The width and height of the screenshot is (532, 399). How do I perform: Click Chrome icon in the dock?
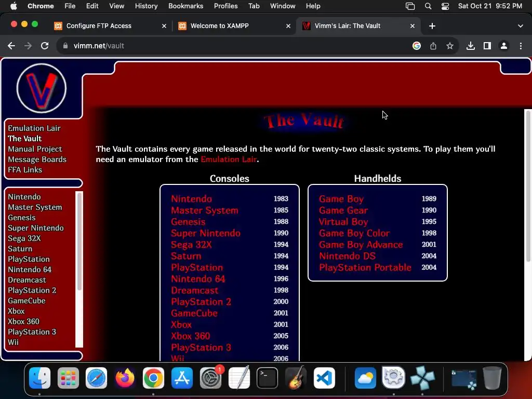153,378
